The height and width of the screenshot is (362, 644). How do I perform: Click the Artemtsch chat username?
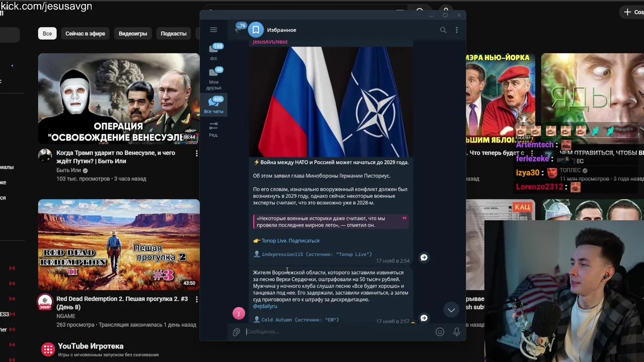535,145
